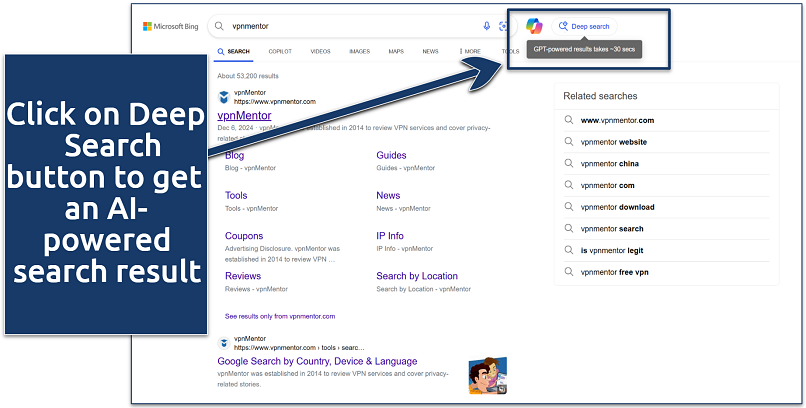The width and height of the screenshot is (806, 408).
Task: Open the Search by Location sitelink
Action: [417, 276]
